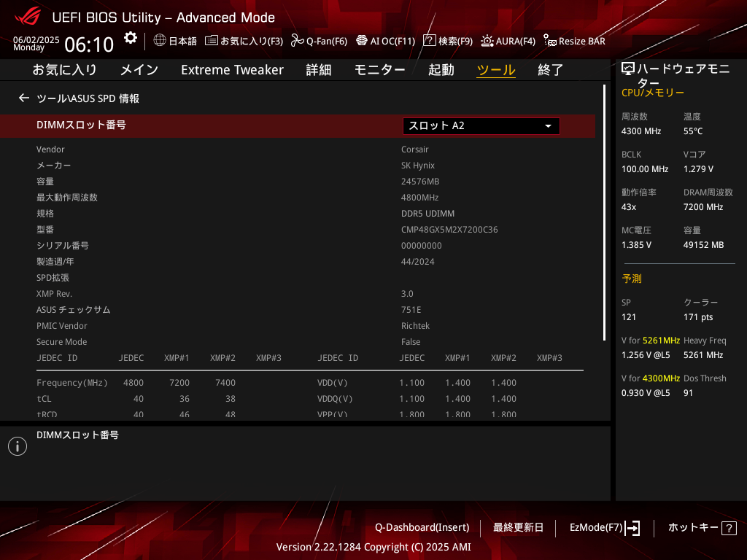747x560 pixels.
Task: Click DDR5 UDIMM value
Action: (x=427, y=214)
